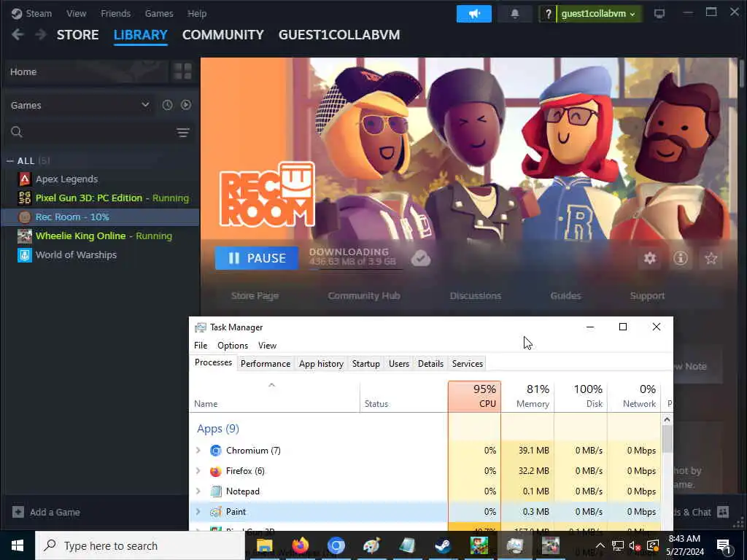Expand the Firefox (6) process group
The image size is (747, 560).
(x=198, y=470)
